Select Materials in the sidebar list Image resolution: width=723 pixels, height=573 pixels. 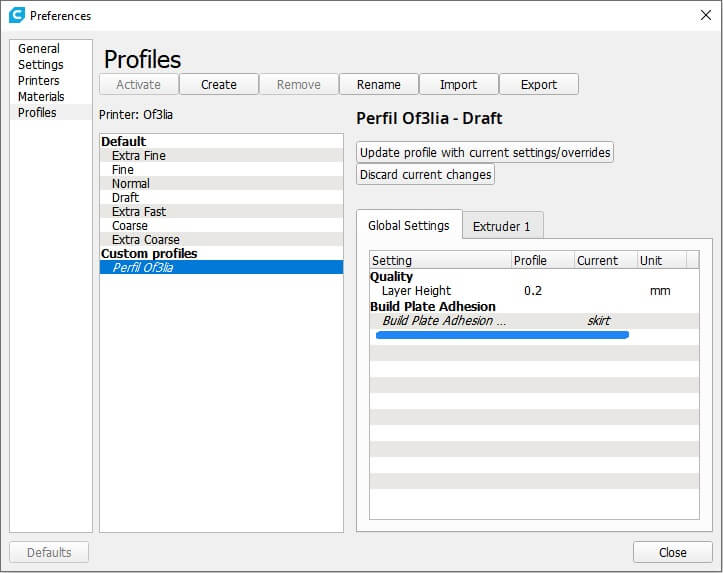click(x=41, y=96)
